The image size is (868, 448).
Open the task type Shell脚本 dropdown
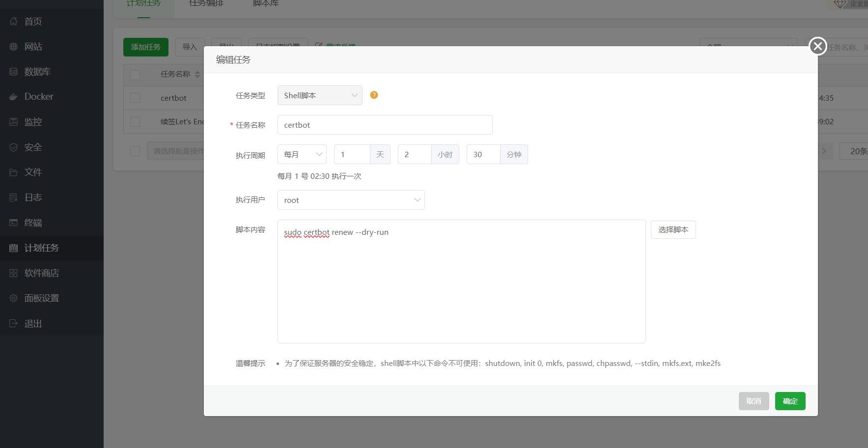pos(320,95)
